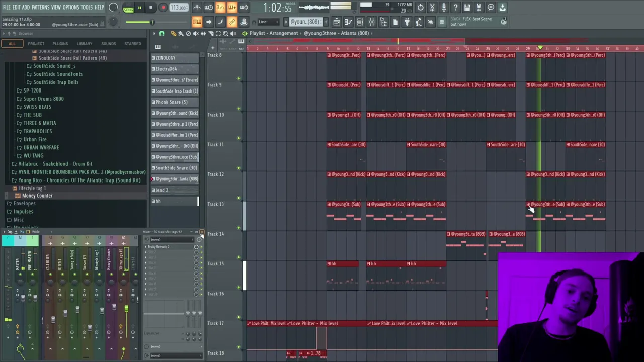Screen dimensions: 644x362
Task: Click the tempo field showing 113.000
Action: click(179, 8)
